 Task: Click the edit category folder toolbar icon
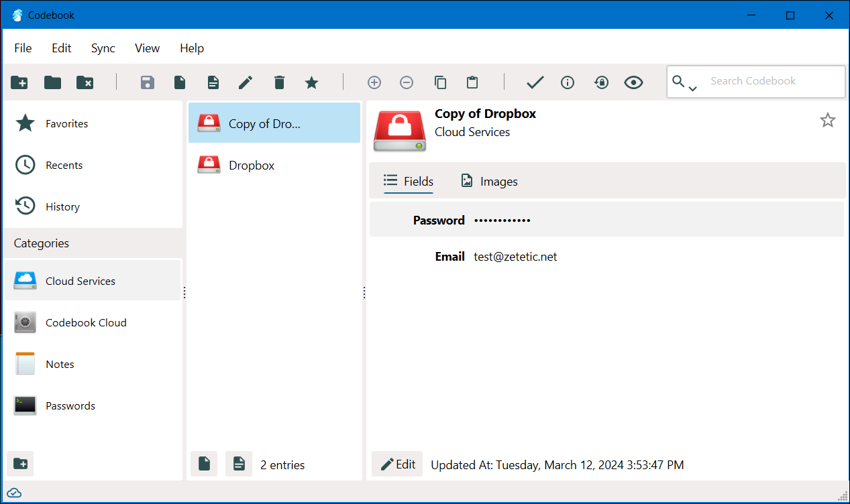coord(52,82)
